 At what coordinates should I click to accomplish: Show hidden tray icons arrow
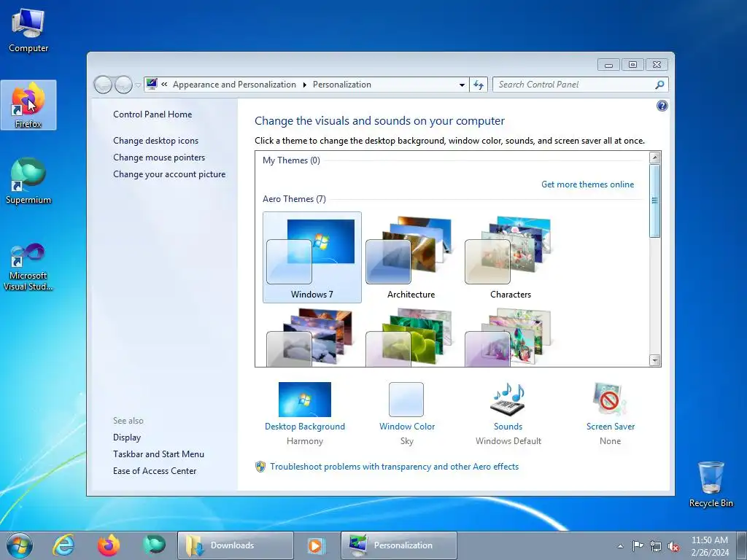coord(620,546)
